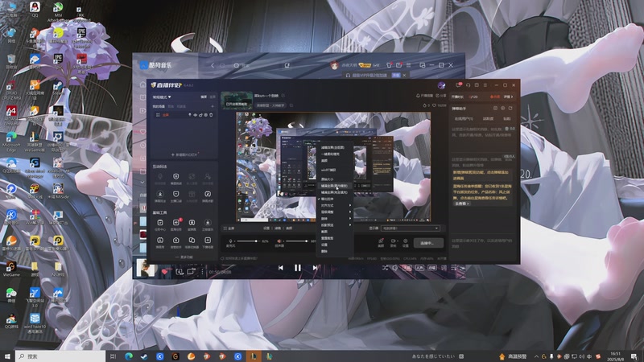644x362 pixels.
Task: Toggle the eye visibility icon in the 全屏 source row
Action: coord(195,115)
